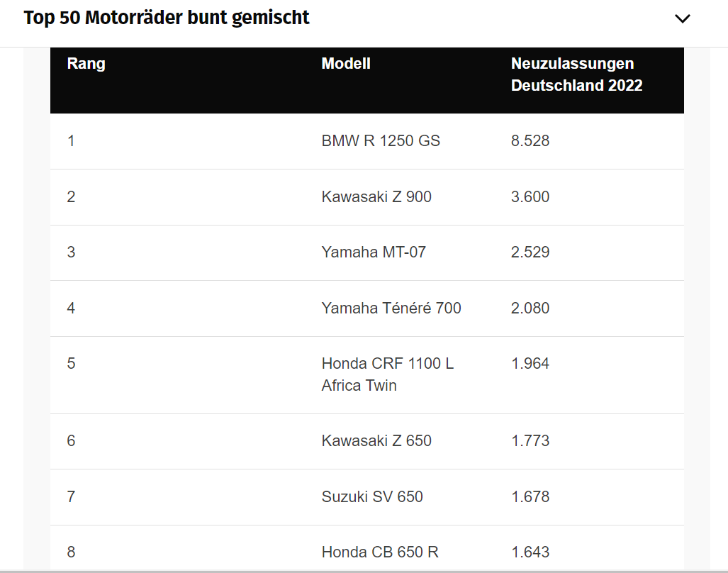Select the Suzuki SV 650 entry
This screenshot has height=573, width=728.
pos(372,497)
